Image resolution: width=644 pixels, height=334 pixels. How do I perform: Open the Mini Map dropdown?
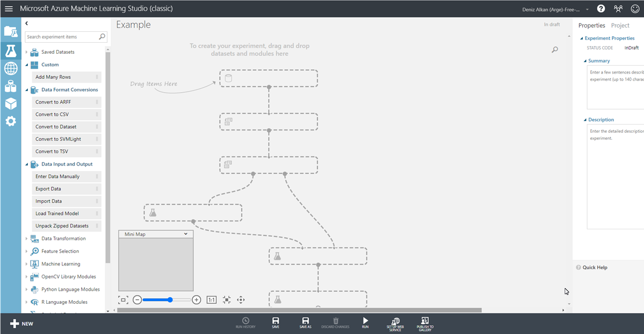point(186,234)
